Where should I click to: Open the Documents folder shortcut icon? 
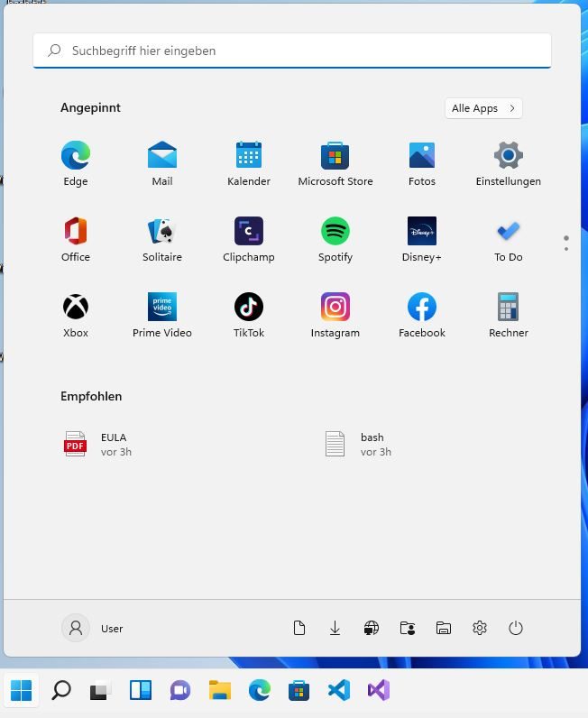[299, 628]
